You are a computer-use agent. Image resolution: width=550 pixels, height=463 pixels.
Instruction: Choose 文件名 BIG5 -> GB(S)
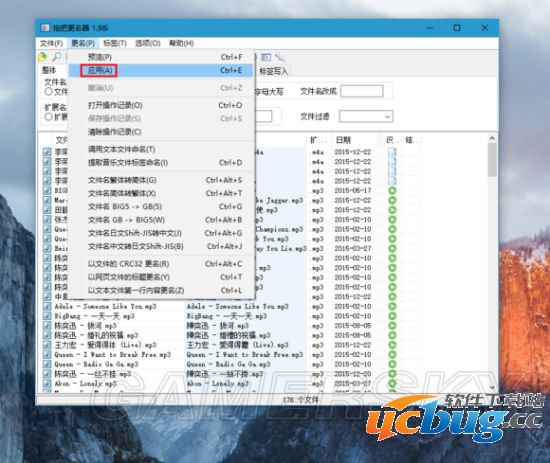click(161, 207)
